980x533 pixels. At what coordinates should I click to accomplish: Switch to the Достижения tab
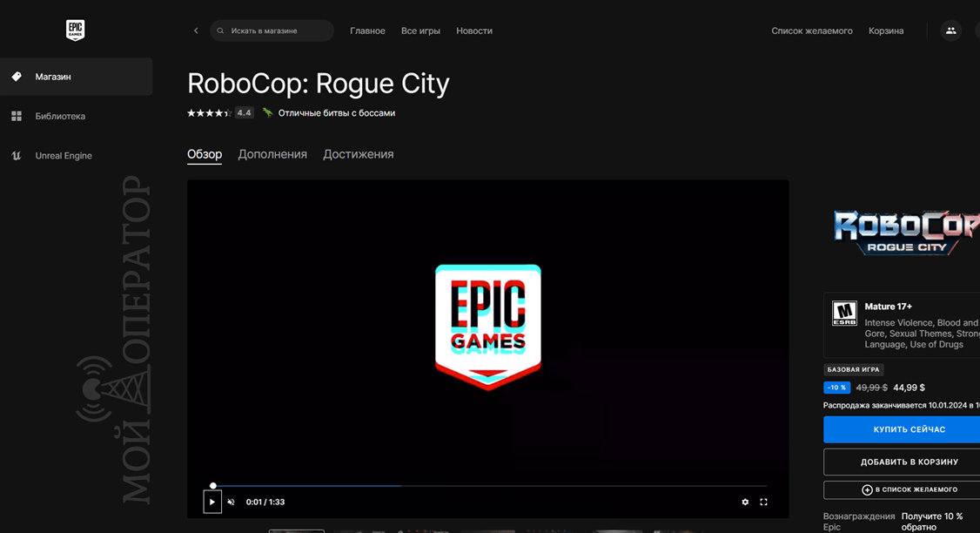(358, 154)
